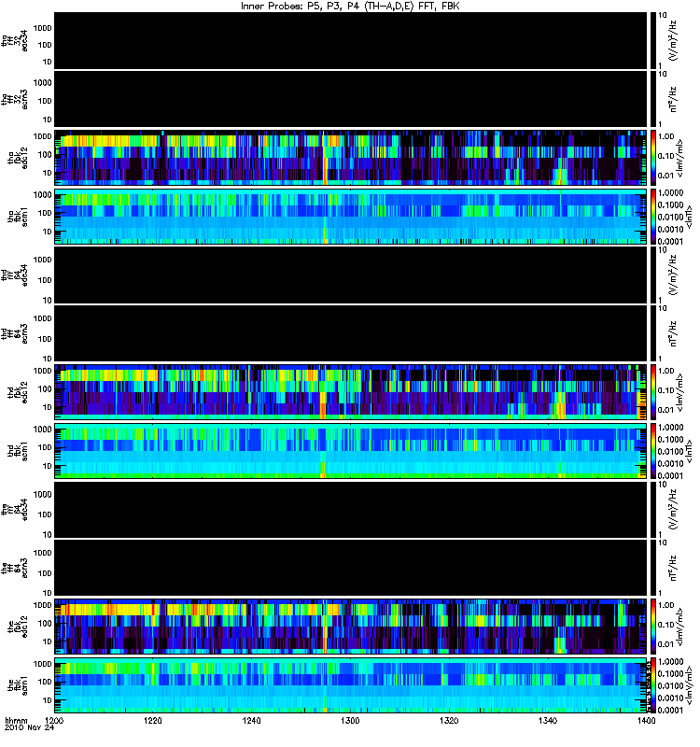
Task: Click the <|nT|> unit label of thd scm1
Action: pyautogui.click(x=689, y=451)
